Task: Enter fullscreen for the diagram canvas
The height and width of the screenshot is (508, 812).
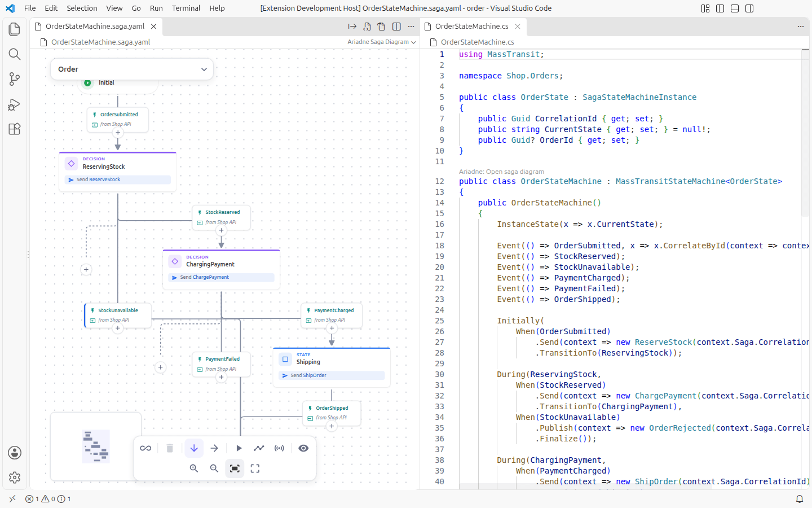Action: point(255,468)
